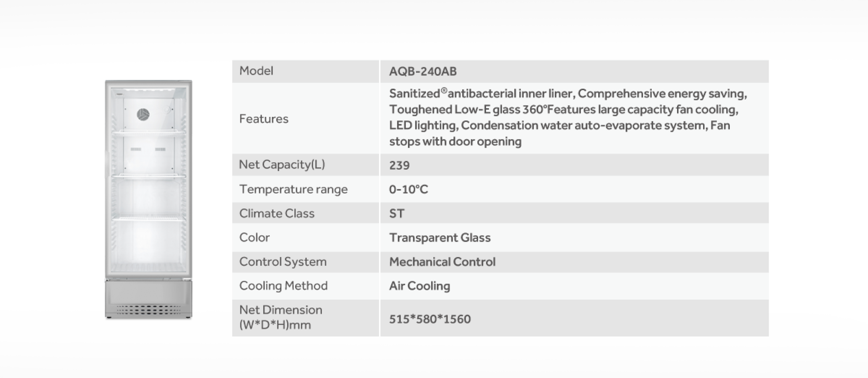Select the Features row label
868x378 pixels.
coord(264,119)
